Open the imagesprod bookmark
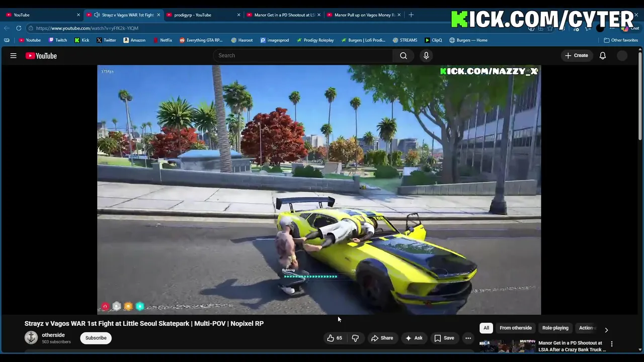 point(275,40)
